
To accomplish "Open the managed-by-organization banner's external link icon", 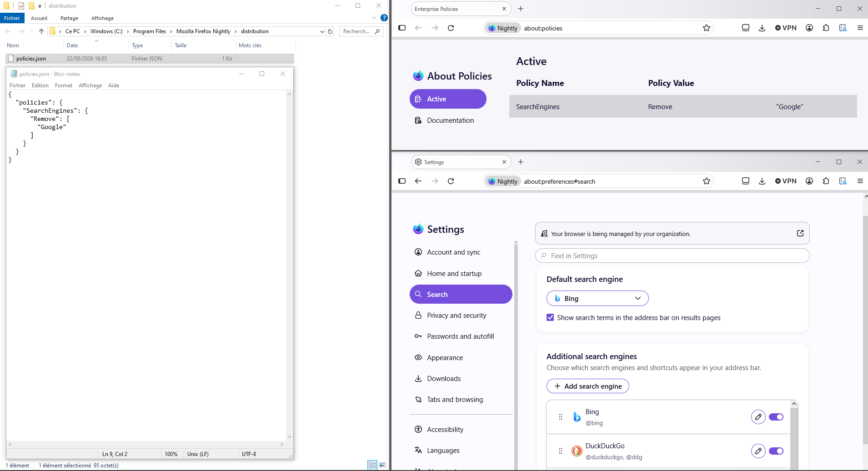I will [x=800, y=233].
